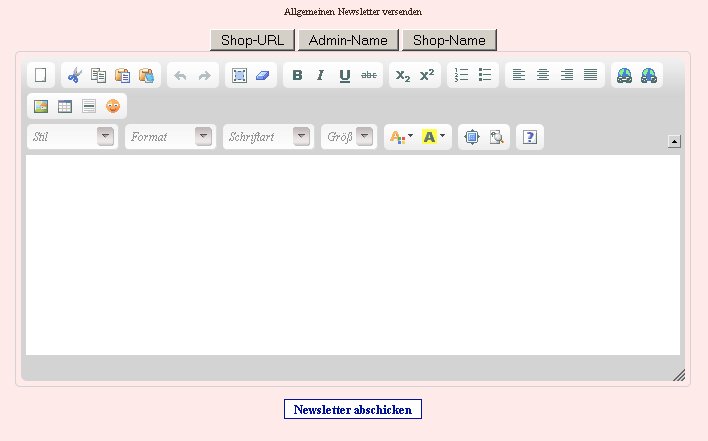
Task: Open the Größe size dropdown
Action: (x=349, y=137)
